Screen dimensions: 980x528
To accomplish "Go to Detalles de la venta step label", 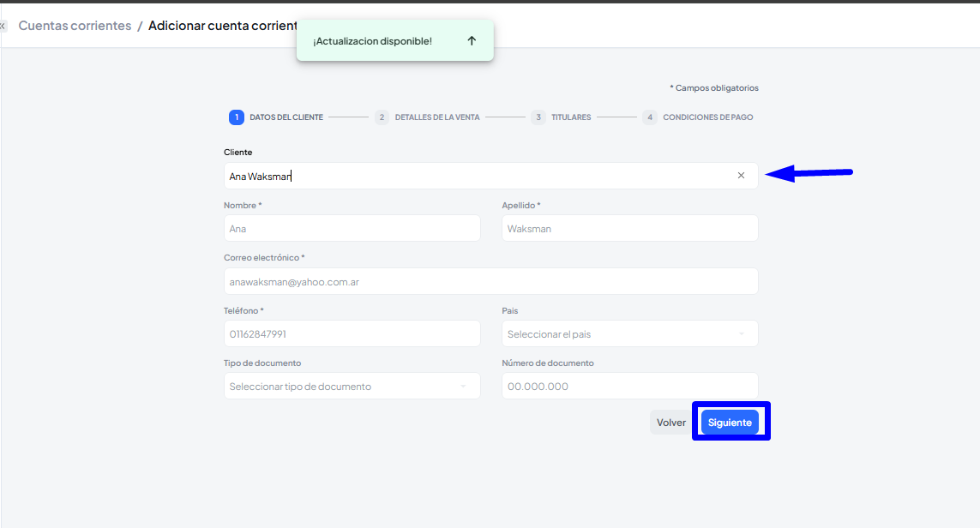I will click(437, 117).
